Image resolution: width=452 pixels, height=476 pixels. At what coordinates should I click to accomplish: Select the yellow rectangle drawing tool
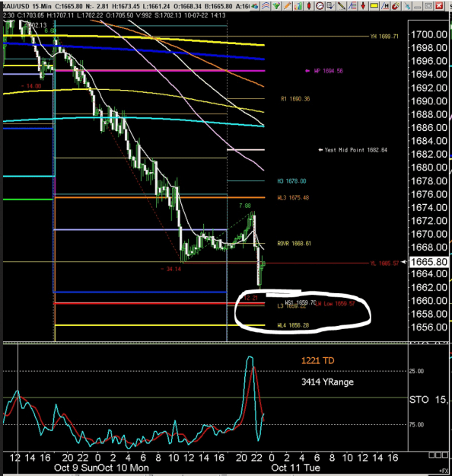click(x=374, y=6)
